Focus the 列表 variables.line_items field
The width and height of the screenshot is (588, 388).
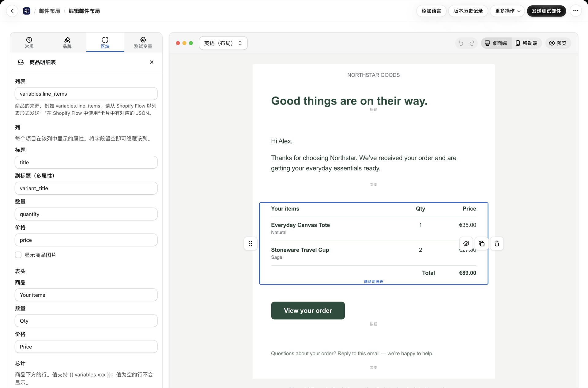[x=86, y=94]
